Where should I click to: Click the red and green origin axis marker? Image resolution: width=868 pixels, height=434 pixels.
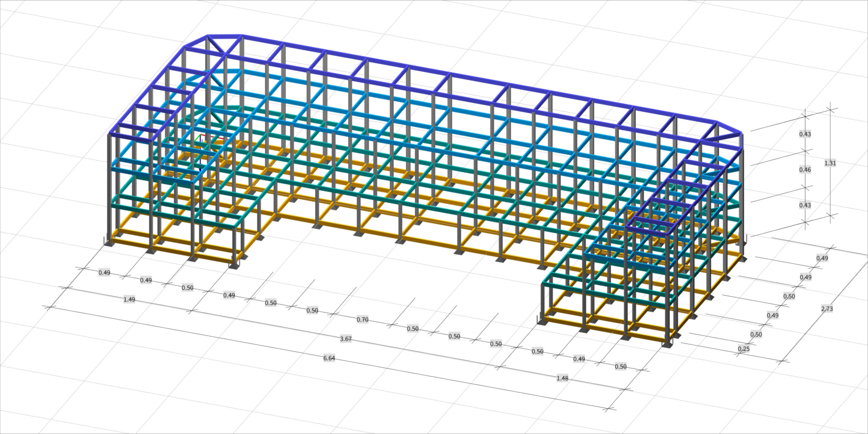(x=203, y=138)
